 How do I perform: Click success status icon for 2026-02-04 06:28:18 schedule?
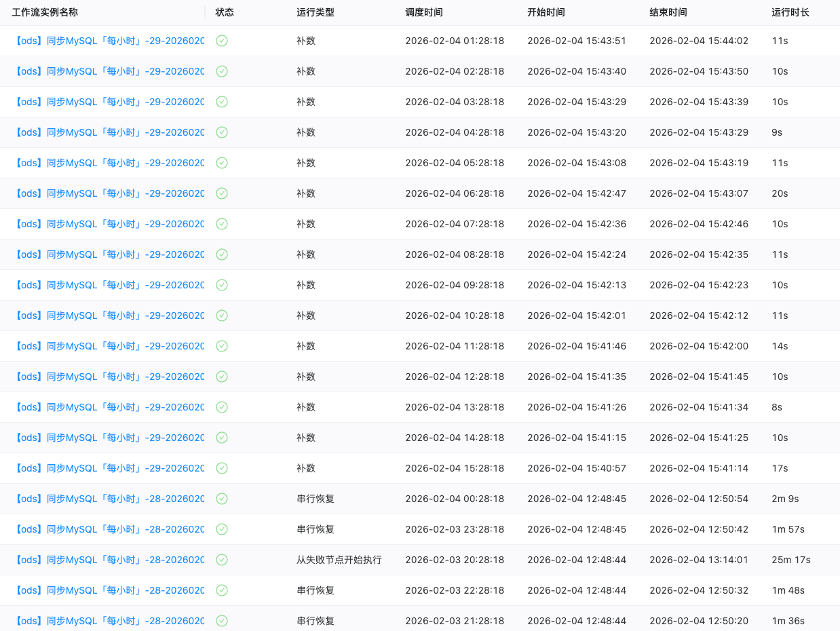[x=222, y=193]
